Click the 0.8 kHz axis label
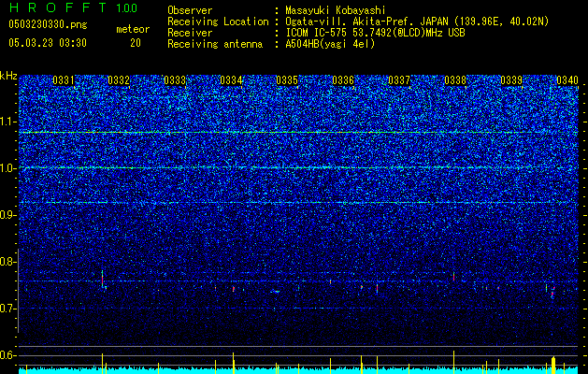Screen dimensions: 588x374 point(8,262)
